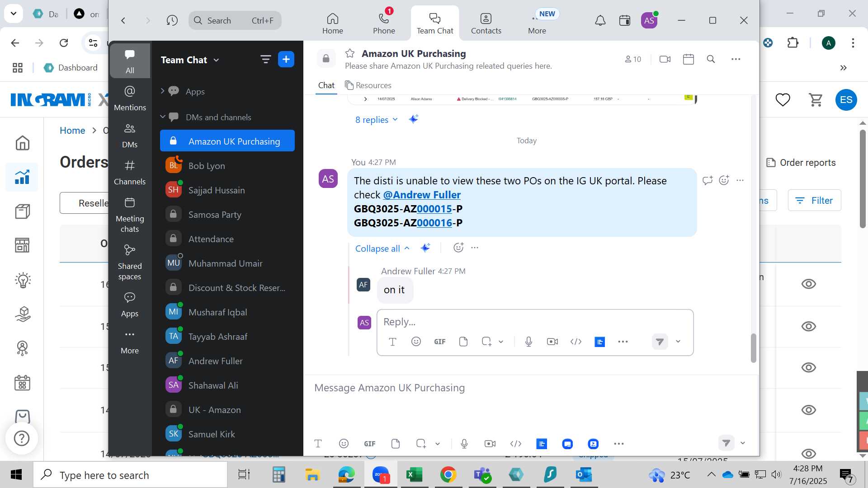Open the GIF picker in reply box
868x488 pixels.
[439, 342]
